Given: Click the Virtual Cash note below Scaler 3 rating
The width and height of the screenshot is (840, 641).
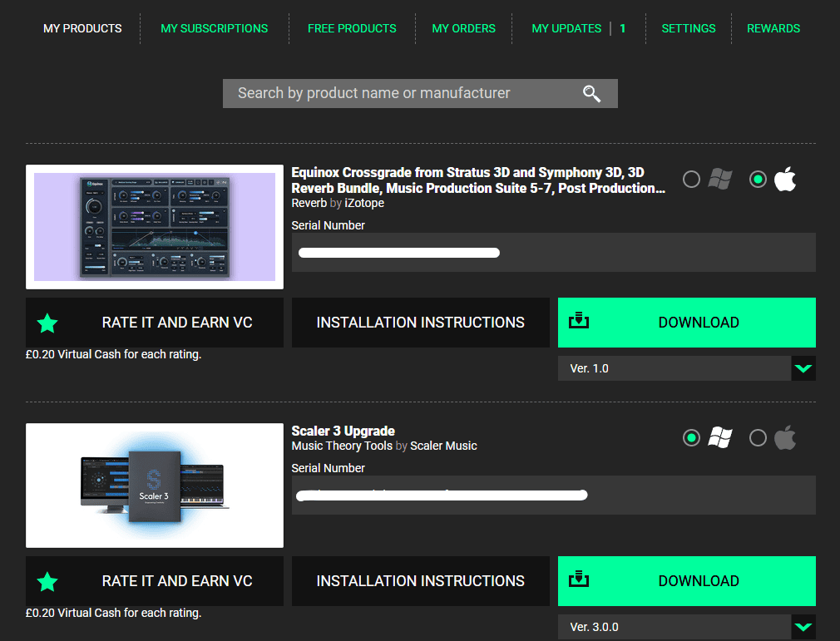Looking at the screenshot, I should [x=114, y=614].
